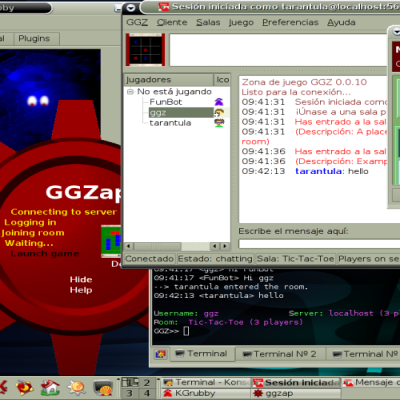Viewport: 400px width, 400px height.
Task: Open the GGZ menu
Action: 137,22
